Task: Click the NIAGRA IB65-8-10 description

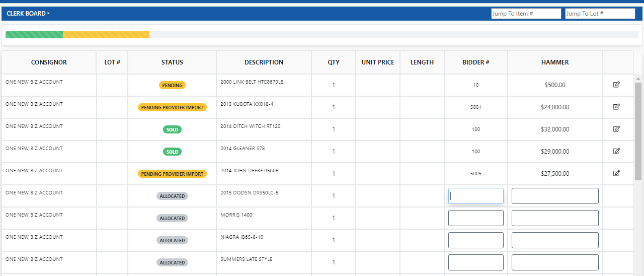Action: click(242, 237)
